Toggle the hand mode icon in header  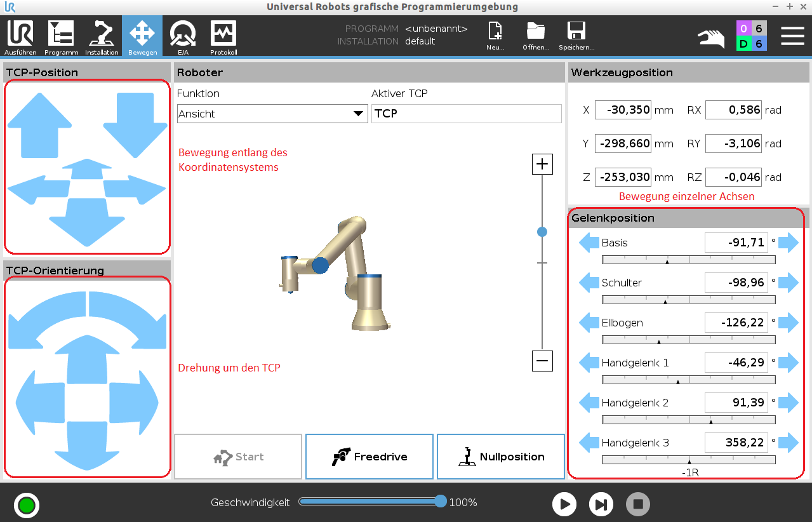click(x=711, y=38)
